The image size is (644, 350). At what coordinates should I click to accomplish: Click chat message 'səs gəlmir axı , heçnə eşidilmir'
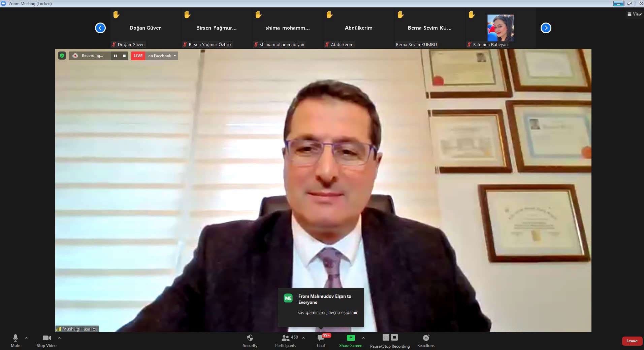(x=328, y=313)
